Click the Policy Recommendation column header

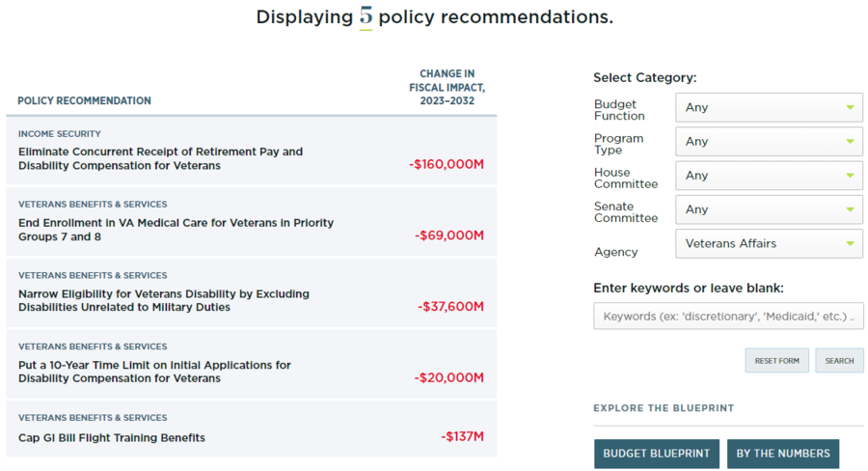[84, 100]
